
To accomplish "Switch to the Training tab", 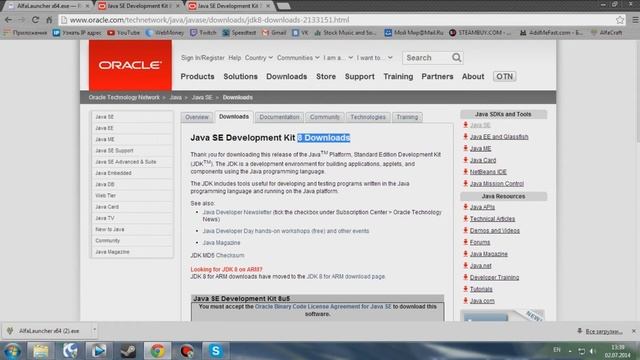I will 407,117.
